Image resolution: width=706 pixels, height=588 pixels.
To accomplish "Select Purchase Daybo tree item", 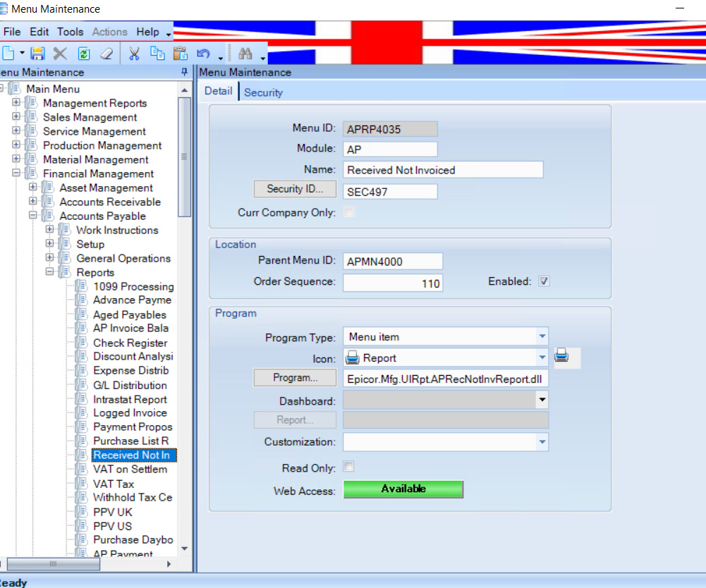I will click(x=133, y=540).
